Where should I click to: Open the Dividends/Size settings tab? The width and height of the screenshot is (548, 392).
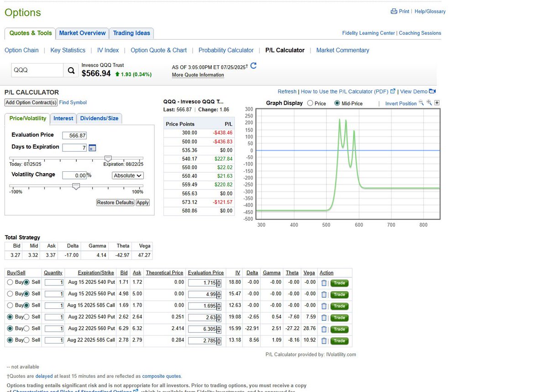pyautogui.click(x=99, y=118)
